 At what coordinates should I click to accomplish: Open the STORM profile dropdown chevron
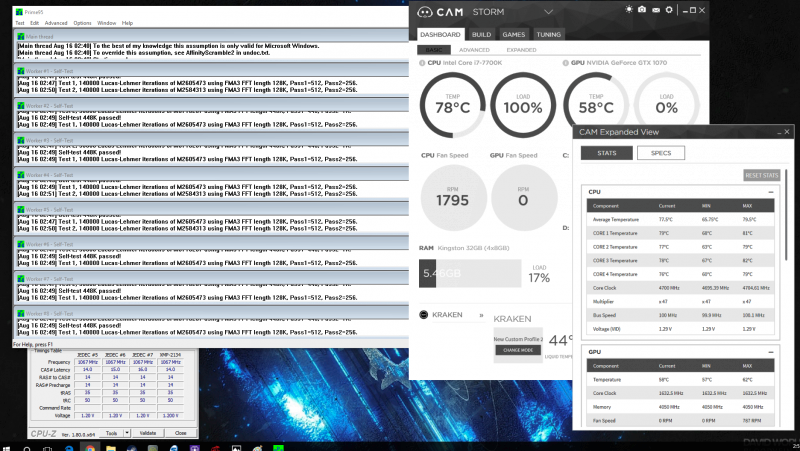point(548,12)
